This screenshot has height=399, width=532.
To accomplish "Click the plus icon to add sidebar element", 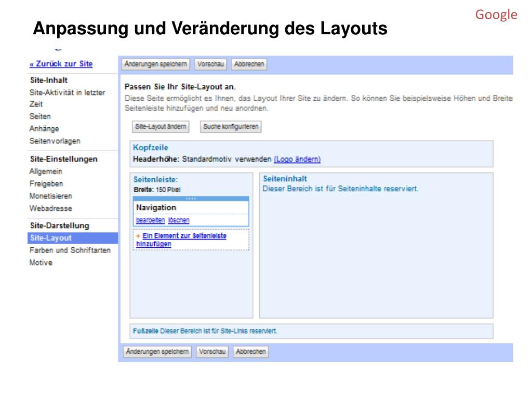I will click(x=138, y=236).
